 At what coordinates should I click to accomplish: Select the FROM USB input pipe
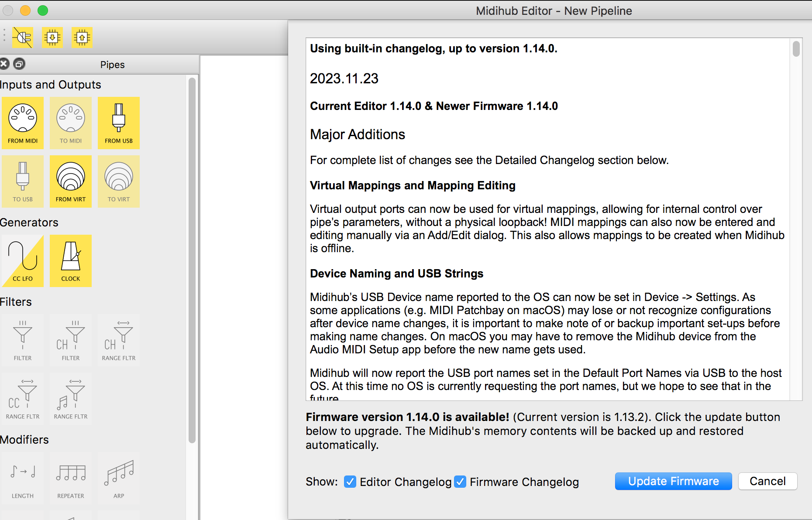click(x=119, y=123)
